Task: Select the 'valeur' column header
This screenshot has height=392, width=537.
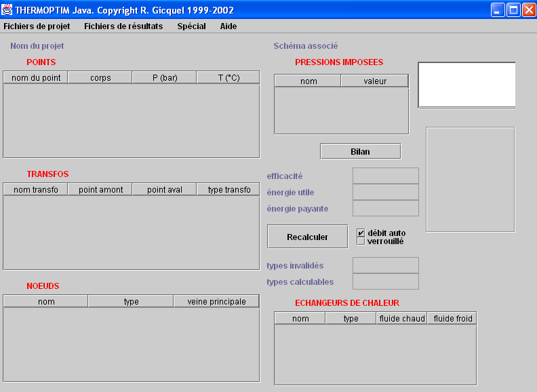Action: point(375,81)
